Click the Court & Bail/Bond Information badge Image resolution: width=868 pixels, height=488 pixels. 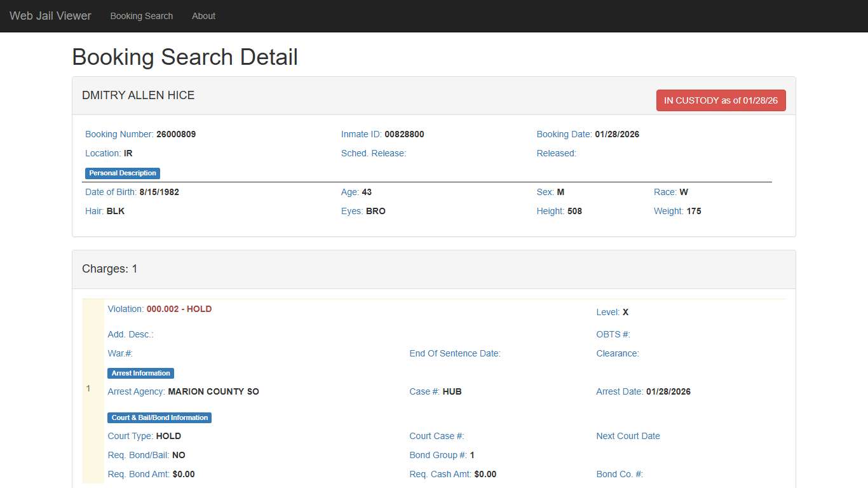point(159,417)
